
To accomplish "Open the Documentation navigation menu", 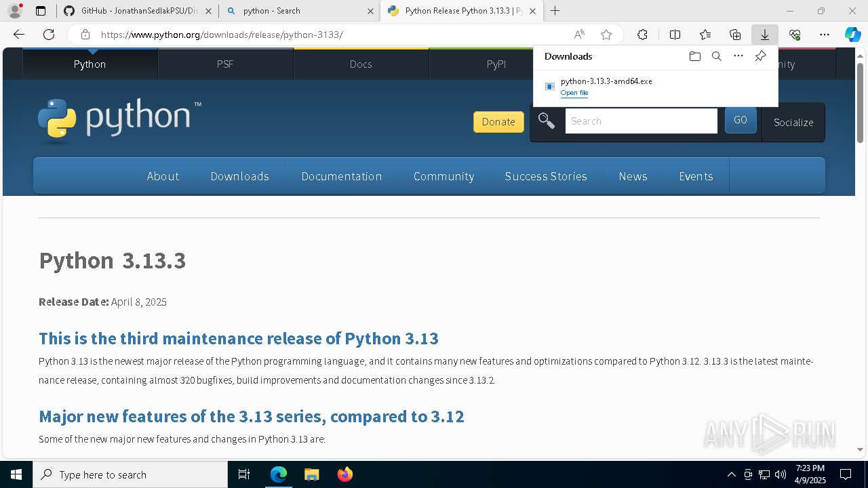I will click(x=342, y=176).
